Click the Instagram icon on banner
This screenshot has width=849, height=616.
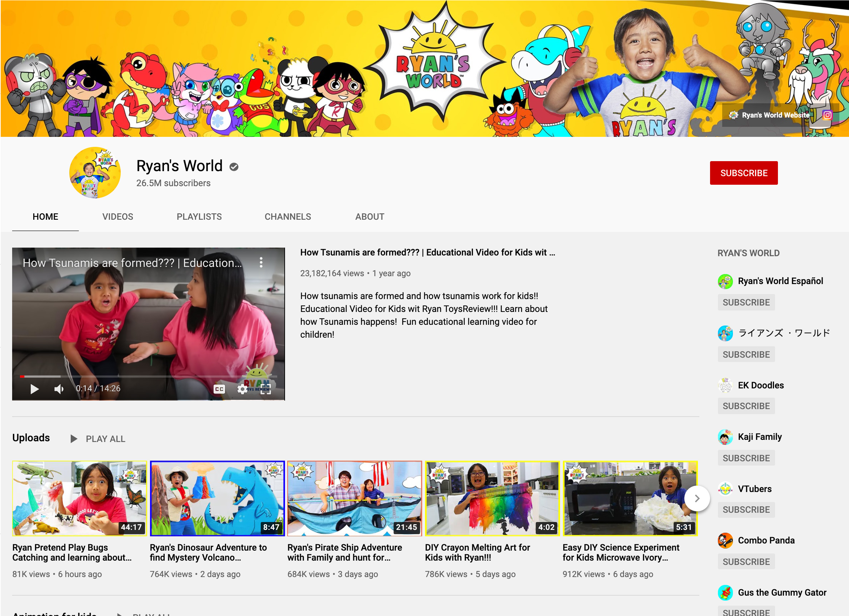pyautogui.click(x=827, y=115)
